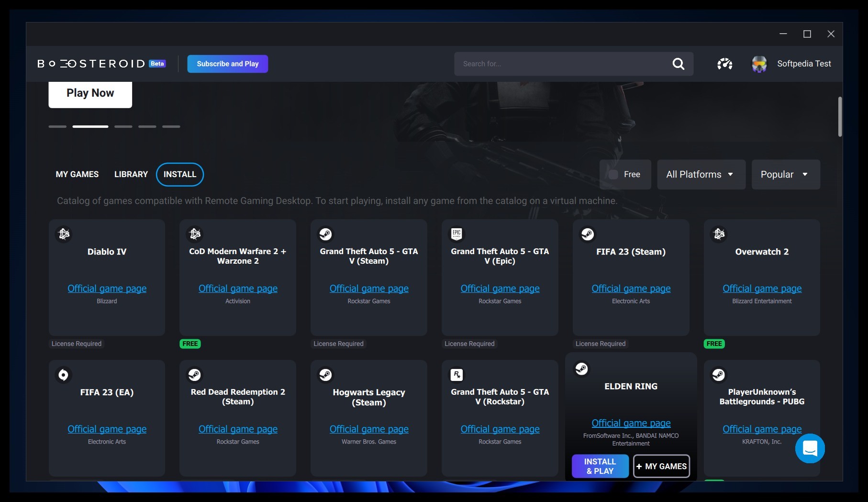
Task: Click Steam icon on Red Dead Redemption 2 card
Action: (195, 375)
